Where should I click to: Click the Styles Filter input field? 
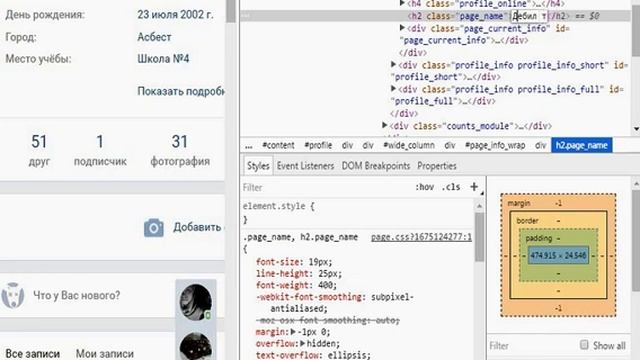pos(327,187)
